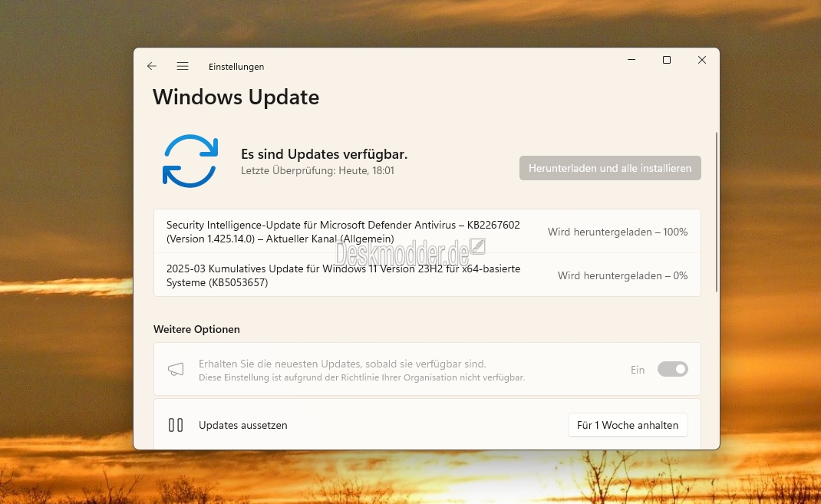Click the blue Windows Update sync icon
The width and height of the screenshot is (821, 504).
click(190, 161)
